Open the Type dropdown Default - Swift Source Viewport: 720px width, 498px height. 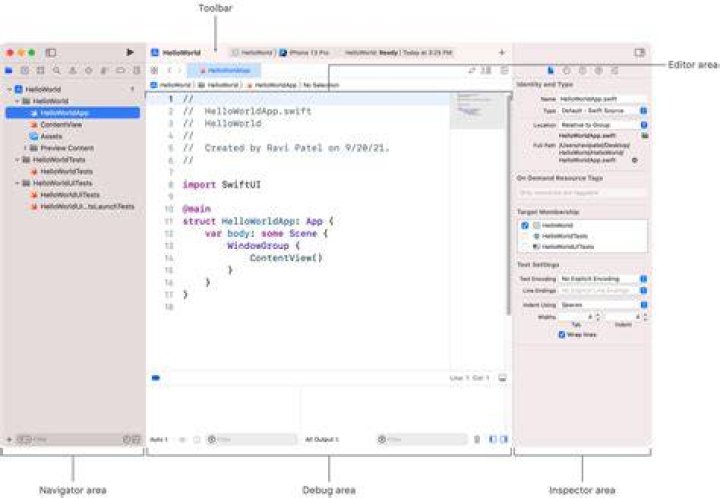point(603,111)
